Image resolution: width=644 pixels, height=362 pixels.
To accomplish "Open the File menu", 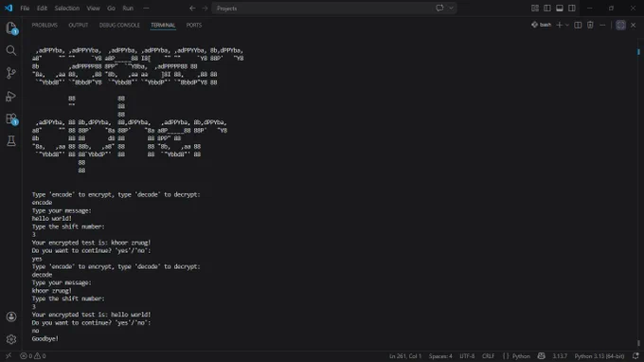I will pos(25,9).
